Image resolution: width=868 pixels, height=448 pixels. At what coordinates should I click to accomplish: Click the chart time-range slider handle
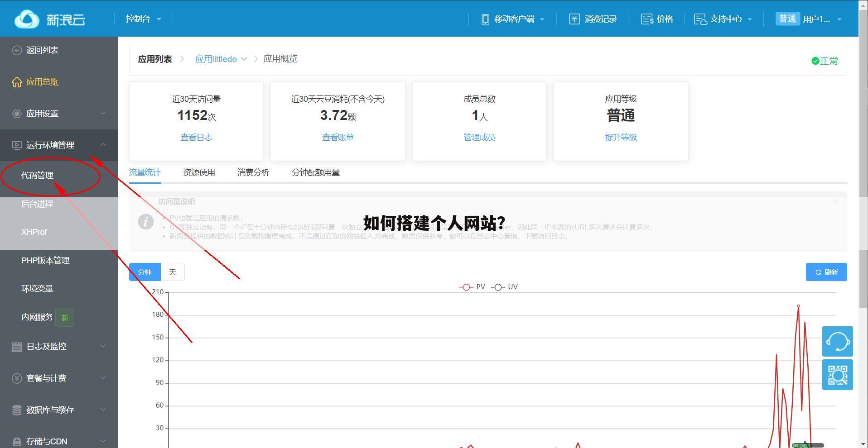808,446
